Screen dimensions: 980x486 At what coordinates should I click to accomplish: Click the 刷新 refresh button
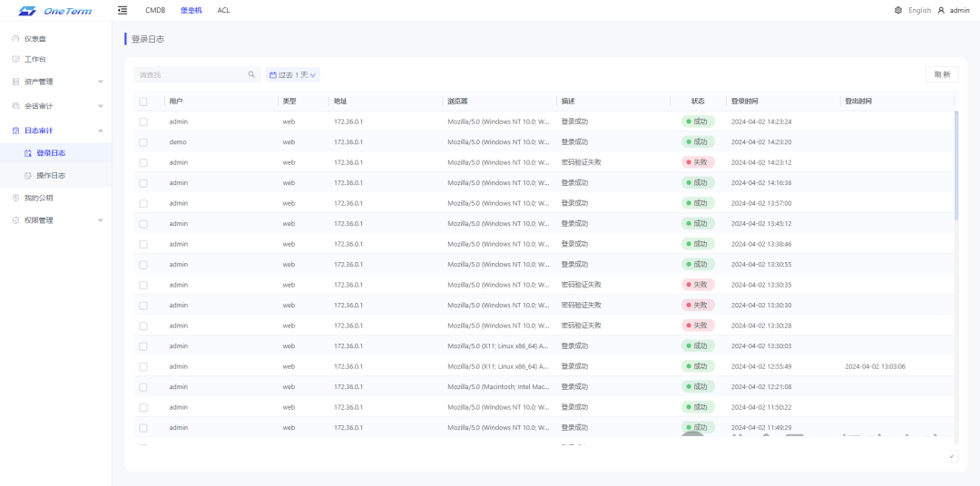(941, 75)
